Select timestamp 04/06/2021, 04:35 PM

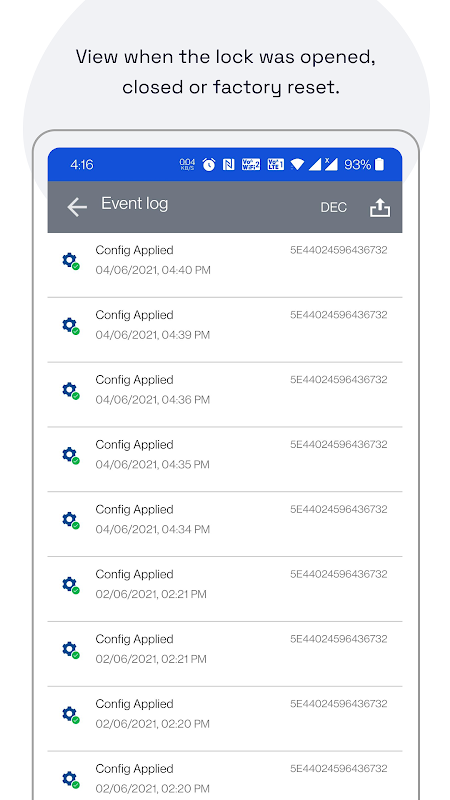coord(153,464)
